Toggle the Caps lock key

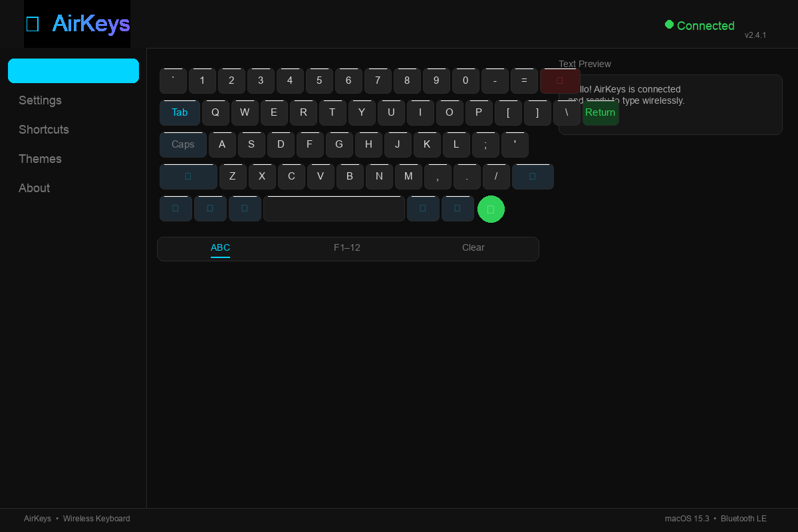pyautogui.click(x=183, y=144)
